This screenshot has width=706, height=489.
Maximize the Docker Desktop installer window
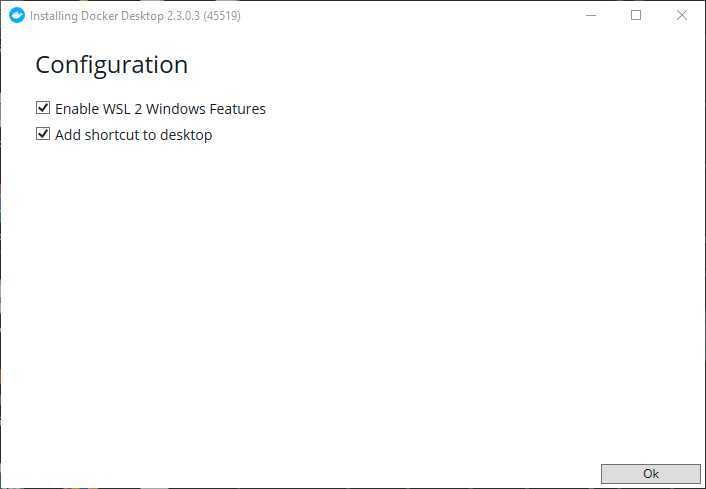click(x=636, y=15)
